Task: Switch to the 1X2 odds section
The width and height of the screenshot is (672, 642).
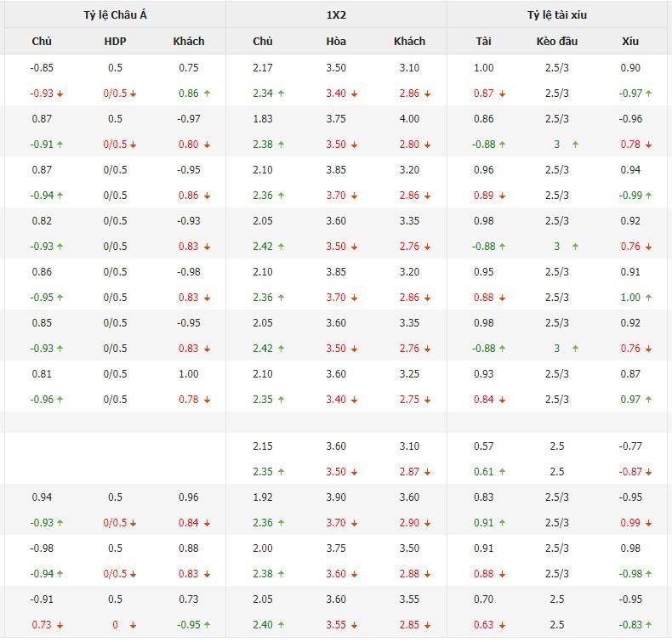Action: pos(337,14)
